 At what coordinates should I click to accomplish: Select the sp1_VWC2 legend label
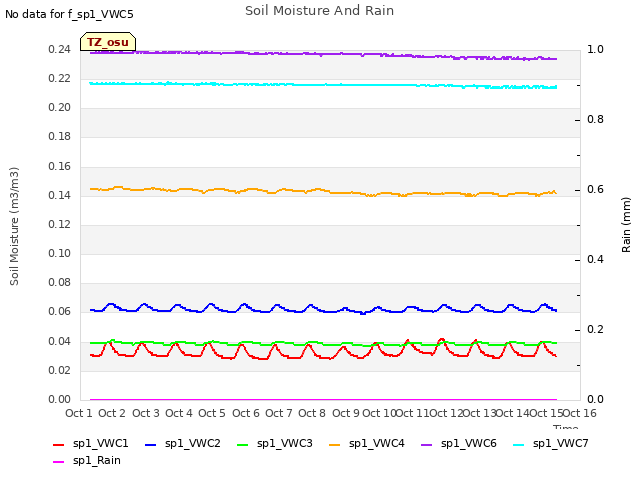[x=193, y=444]
